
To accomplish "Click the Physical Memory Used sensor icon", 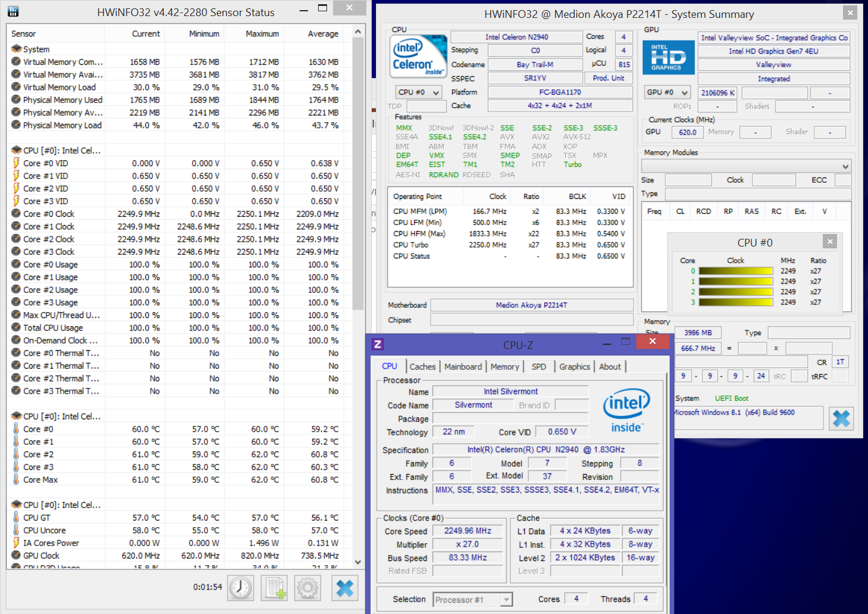I will click(16, 99).
